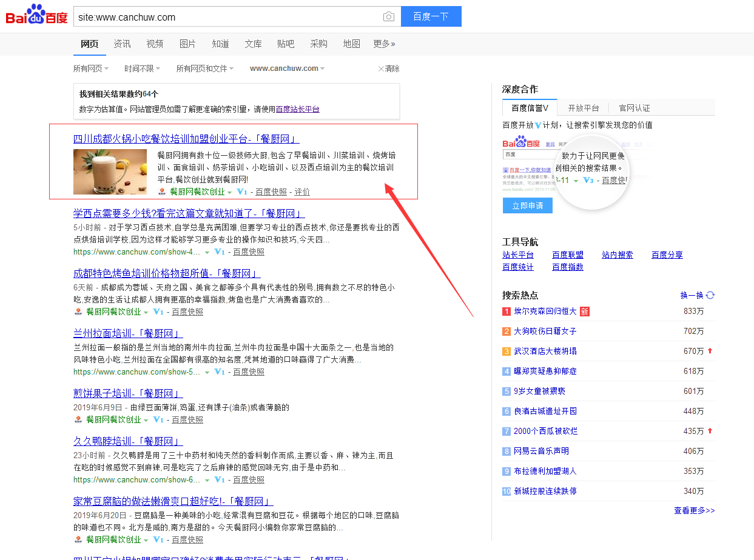Screen dimensions: 754x560
Task: Switch to 图片 tab
Action: [187, 44]
